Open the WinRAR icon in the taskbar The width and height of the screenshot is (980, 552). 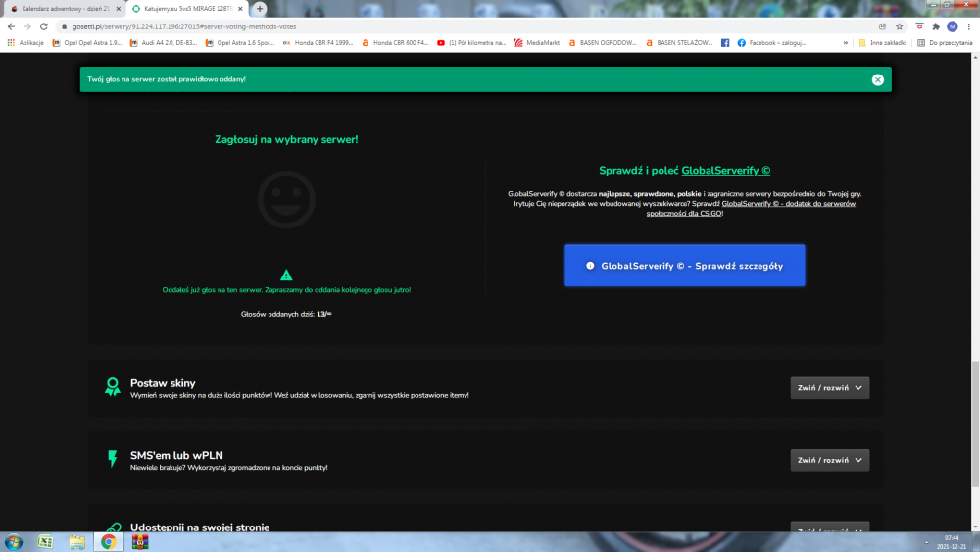tap(140, 542)
